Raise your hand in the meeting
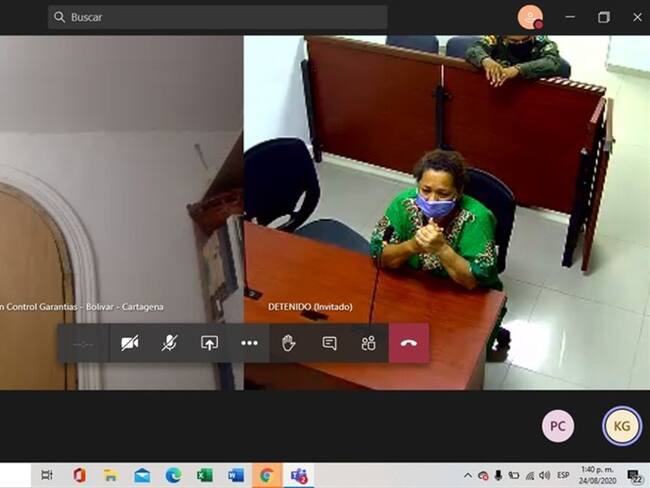The image size is (650, 488). (289, 343)
